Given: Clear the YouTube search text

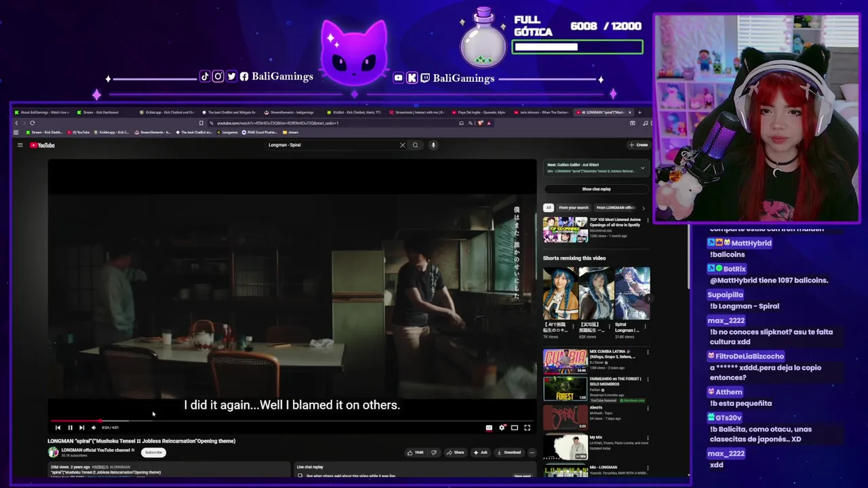Looking at the screenshot, I should pos(402,145).
